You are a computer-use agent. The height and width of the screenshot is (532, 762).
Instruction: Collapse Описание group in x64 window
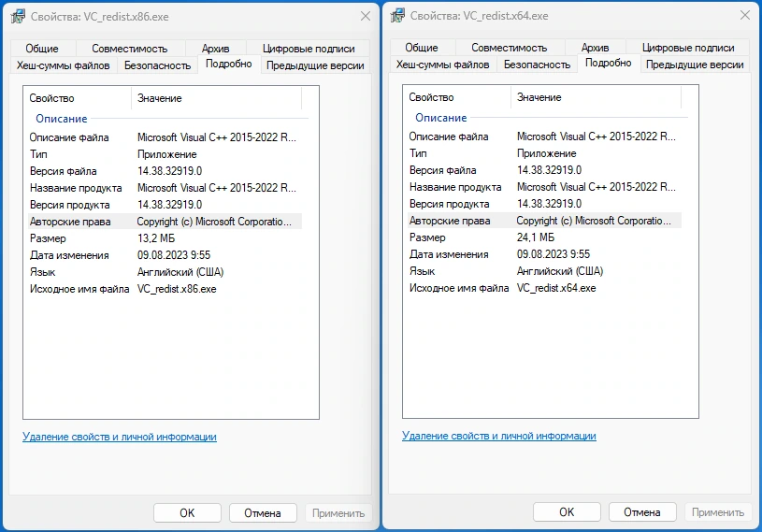440,118
